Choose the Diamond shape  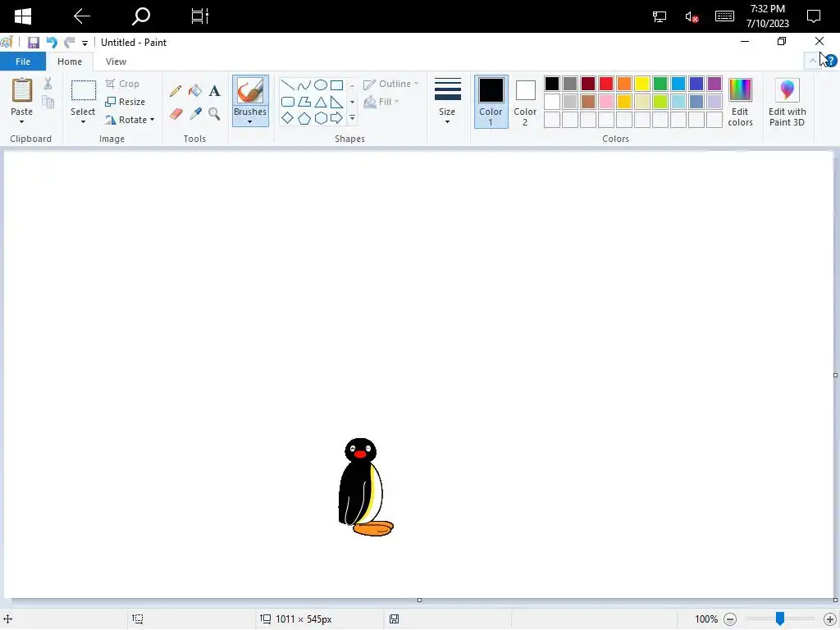[x=287, y=118]
